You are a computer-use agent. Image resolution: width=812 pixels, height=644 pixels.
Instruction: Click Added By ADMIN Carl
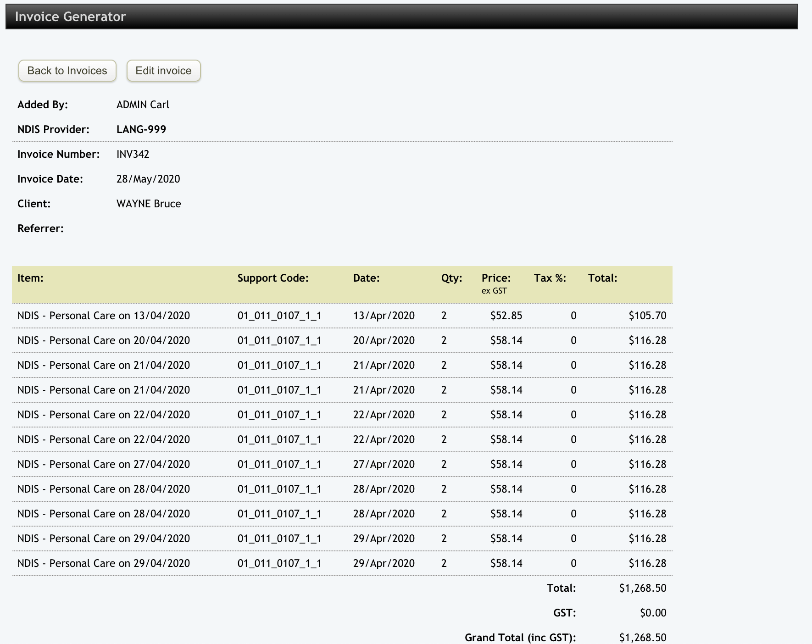pos(143,104)
